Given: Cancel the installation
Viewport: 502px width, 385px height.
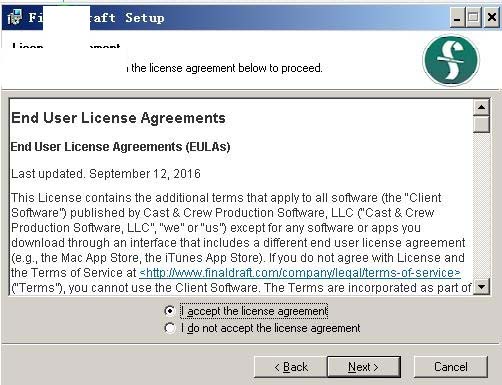Looking at the screenshot, I should (x=451, y=367).
